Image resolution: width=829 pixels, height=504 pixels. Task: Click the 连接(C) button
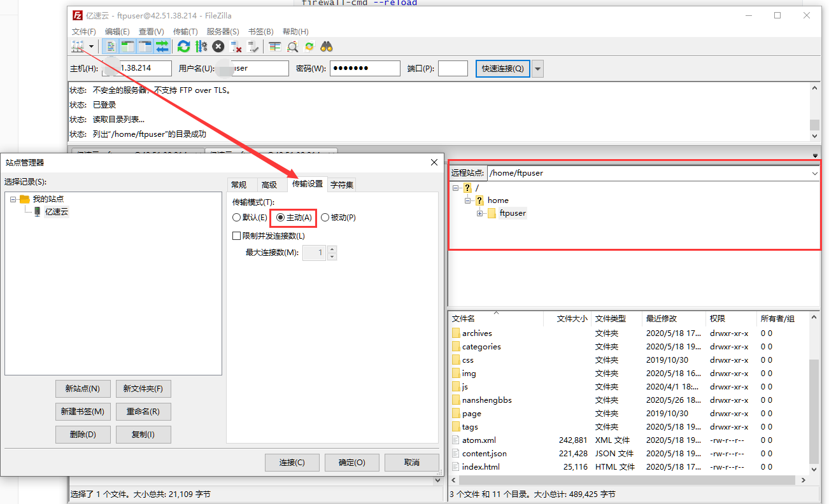coord(292,463)
